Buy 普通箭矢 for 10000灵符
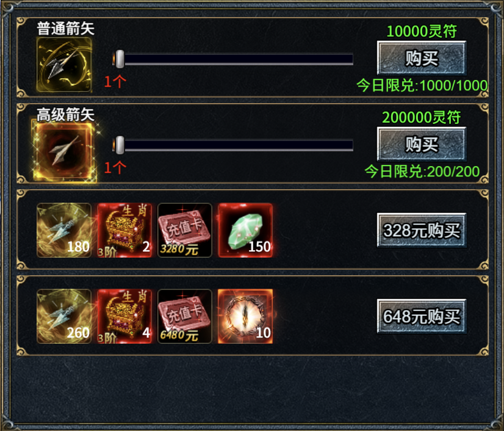Screen dimensions: 504x431 (422, 58)
